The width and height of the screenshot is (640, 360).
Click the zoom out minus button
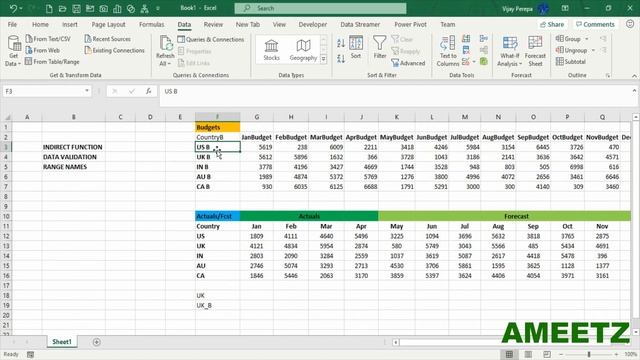point(561,354)
